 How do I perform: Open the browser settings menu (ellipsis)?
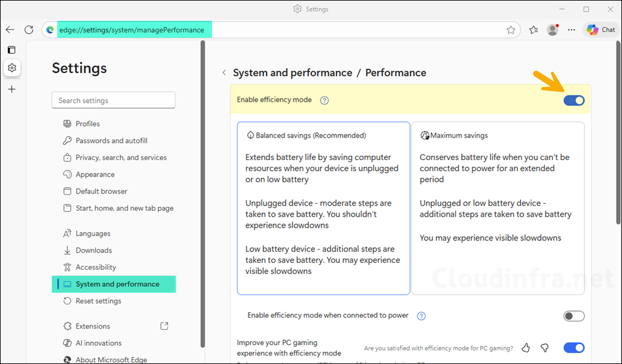[x=571, y=29]
